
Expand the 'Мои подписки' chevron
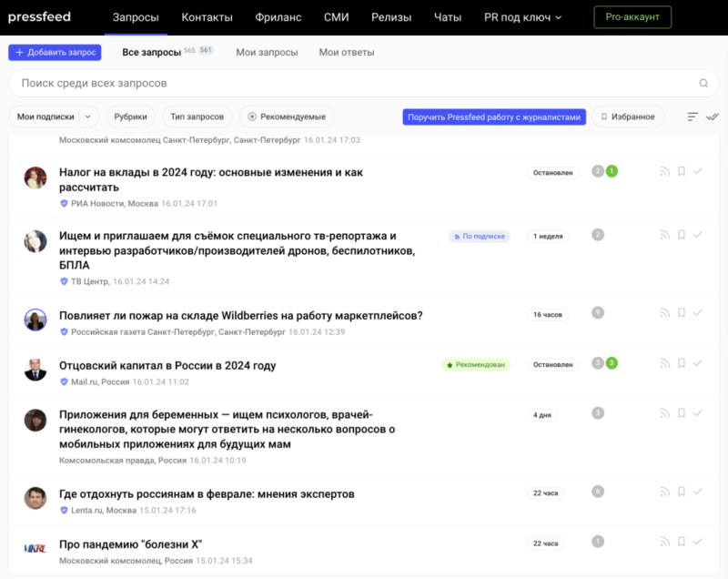(x=88, y=117)
